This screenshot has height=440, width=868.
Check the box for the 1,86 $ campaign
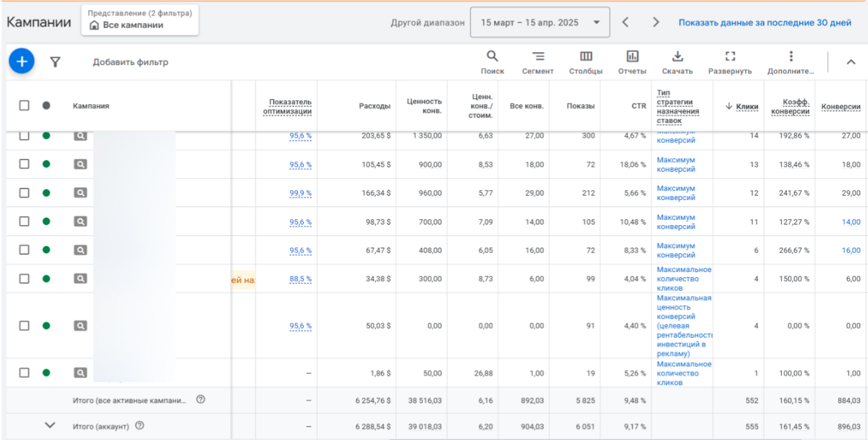tap(24, 372)
